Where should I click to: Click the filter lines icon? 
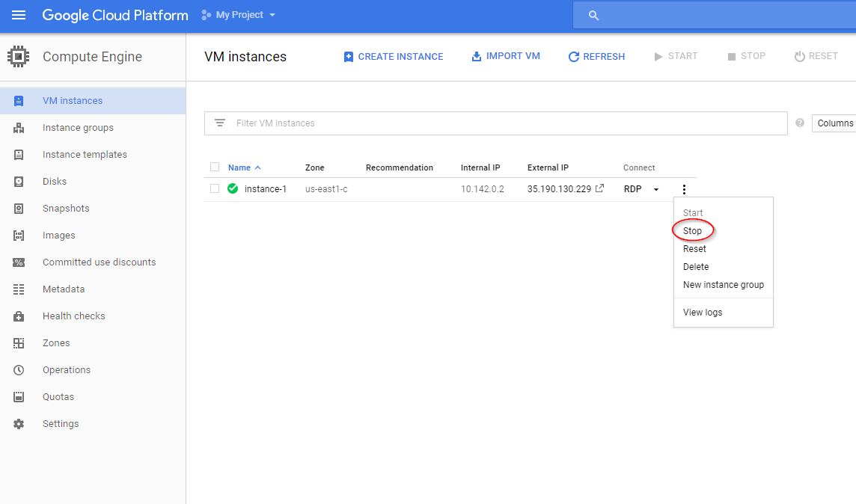point(220,123)
